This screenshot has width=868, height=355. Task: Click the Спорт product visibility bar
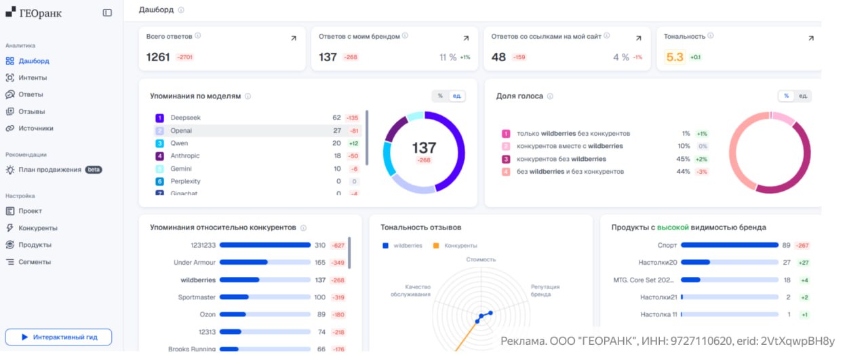coord(730,245)
